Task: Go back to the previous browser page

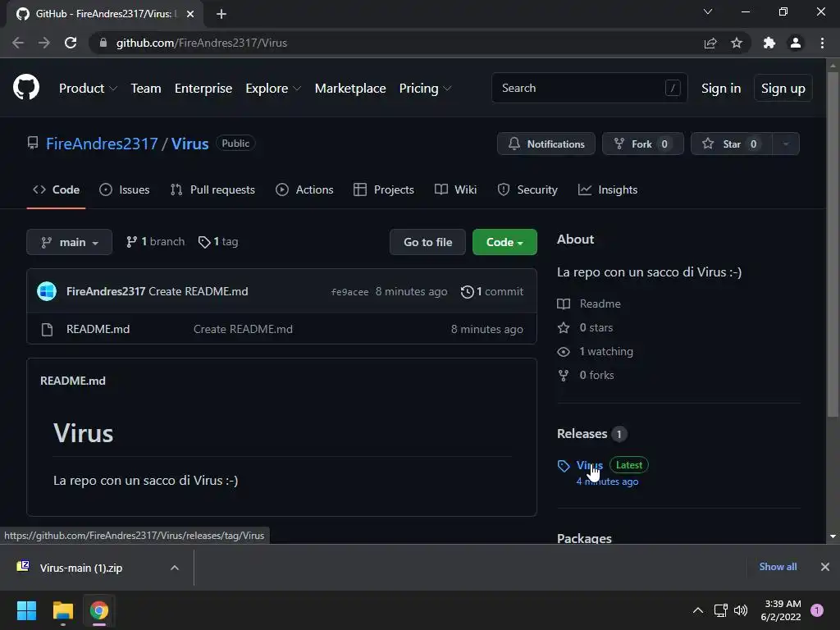Action: tap(18, 43)
